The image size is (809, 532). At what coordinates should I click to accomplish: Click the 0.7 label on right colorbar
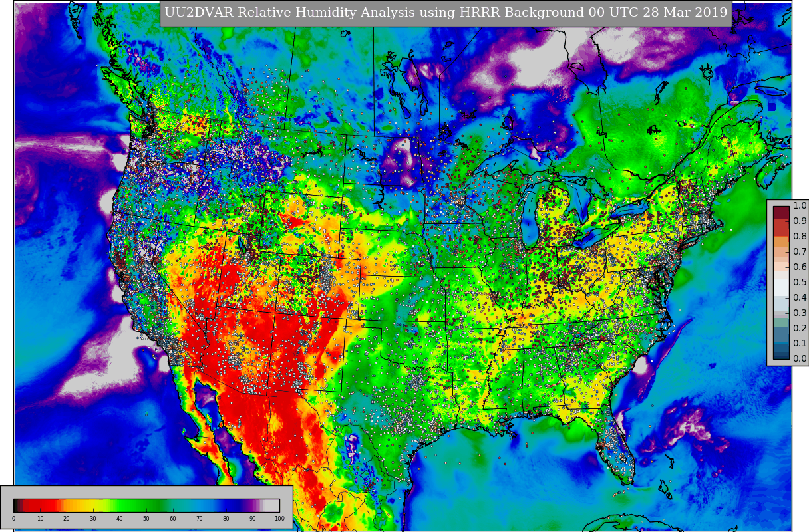tap(800, 252)
